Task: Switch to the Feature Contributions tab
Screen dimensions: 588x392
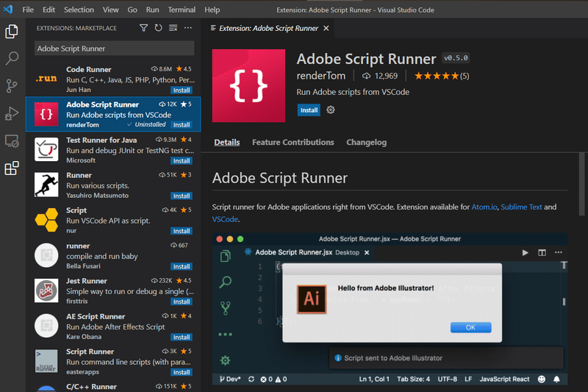Action: pyautogui.click(x=293, y=142)
